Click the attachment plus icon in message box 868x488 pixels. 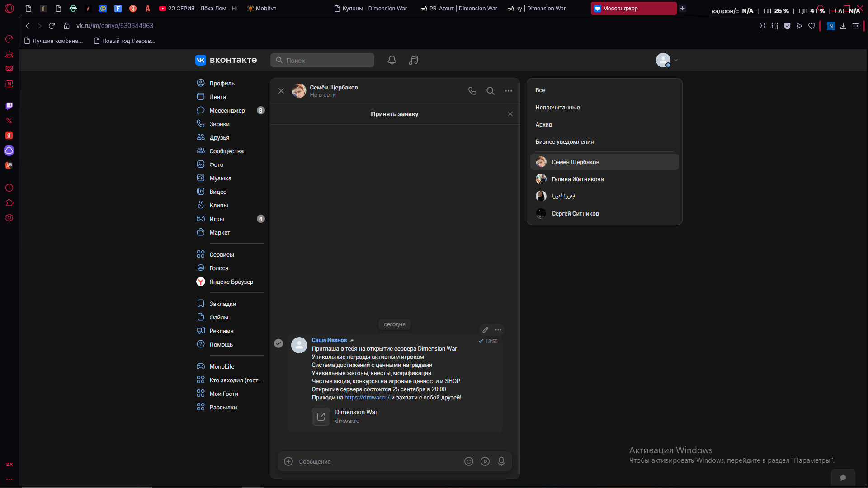coord(288,461)
